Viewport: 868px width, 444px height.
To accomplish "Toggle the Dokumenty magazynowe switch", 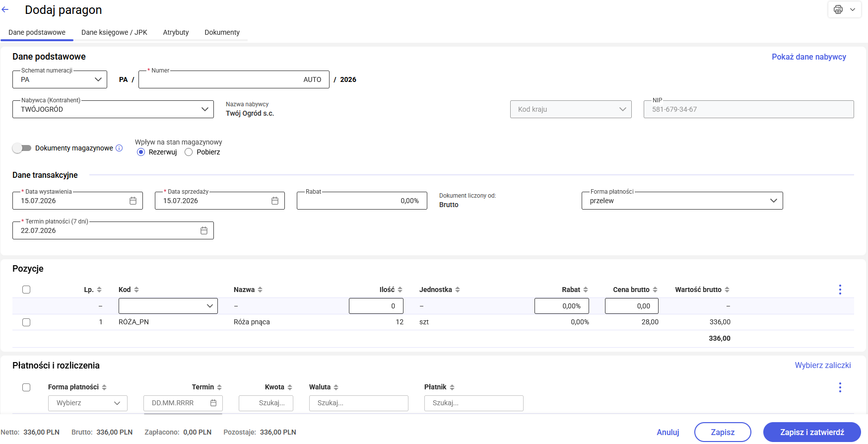I will click(22, 148).
